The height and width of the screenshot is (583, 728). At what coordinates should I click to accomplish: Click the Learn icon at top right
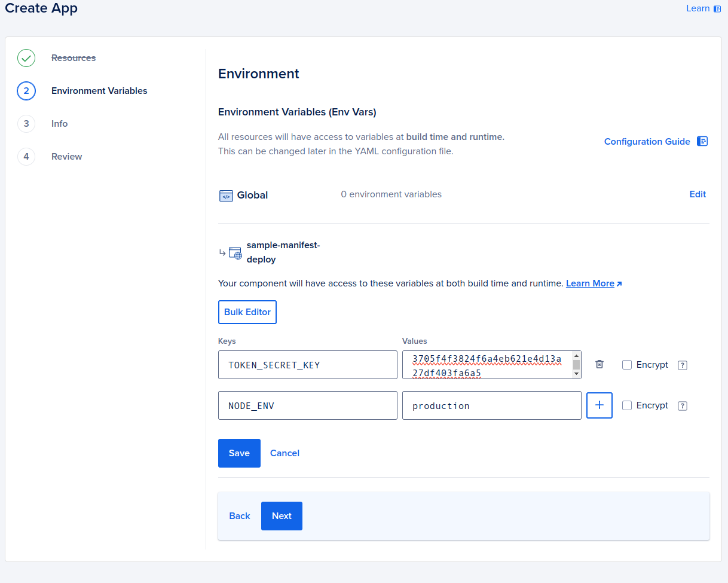tap(717, 8)
